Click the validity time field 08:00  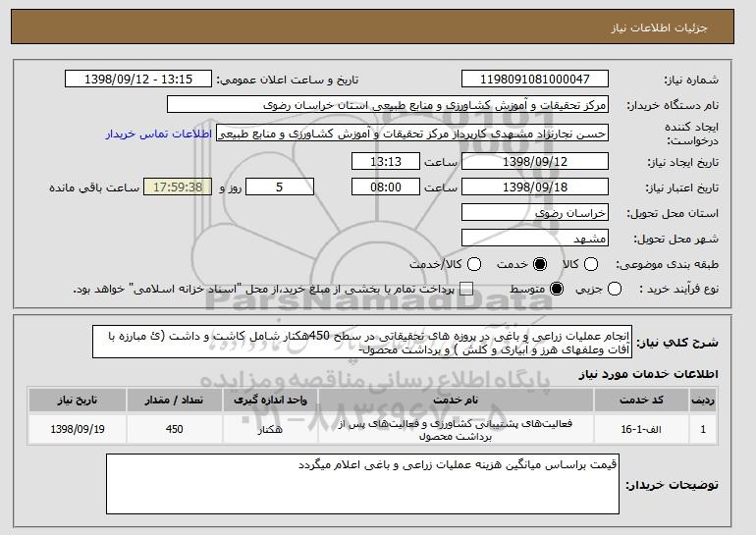tap(386, 187)
